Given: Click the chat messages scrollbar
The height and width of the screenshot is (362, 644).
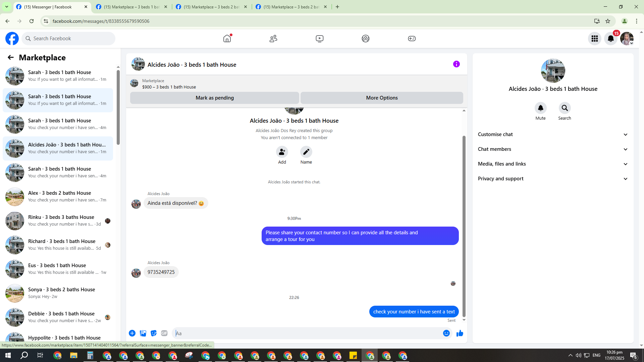Looking at the screenshot, I should click(464, 226).
